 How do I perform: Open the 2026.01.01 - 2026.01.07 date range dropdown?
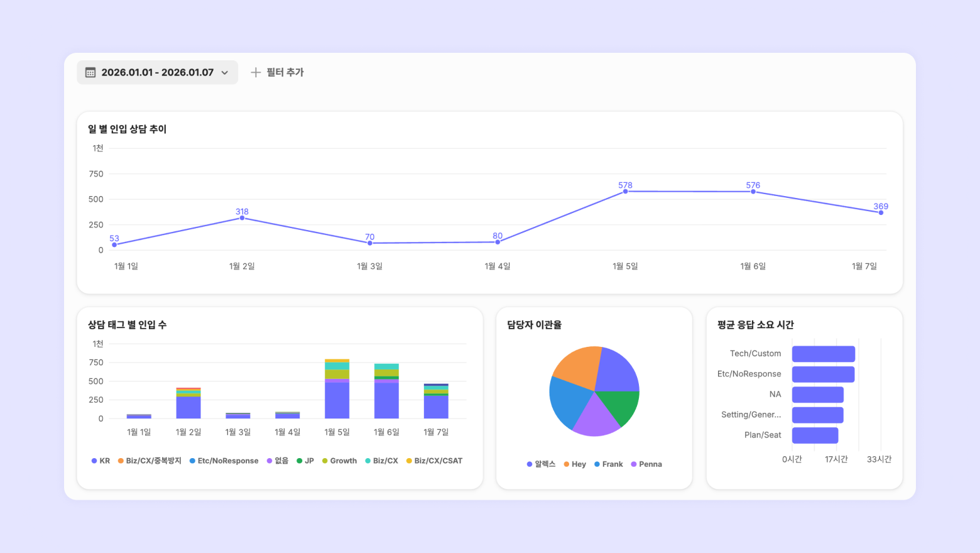click(157, 72)
